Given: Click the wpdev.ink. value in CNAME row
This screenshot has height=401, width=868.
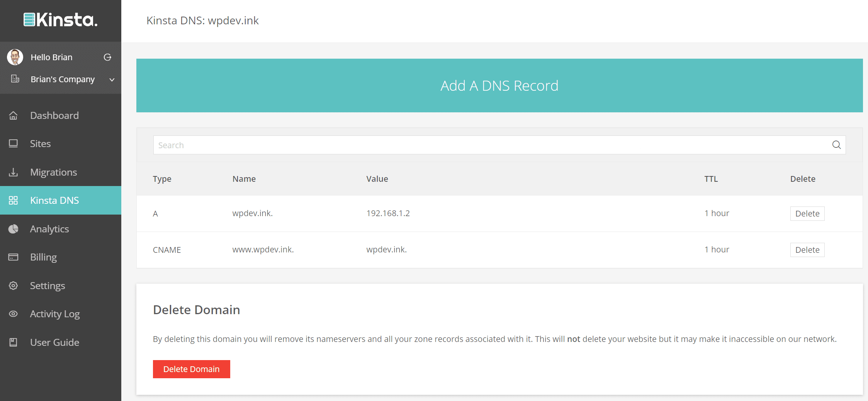Looking at the screenshot, I should point(386,249).
